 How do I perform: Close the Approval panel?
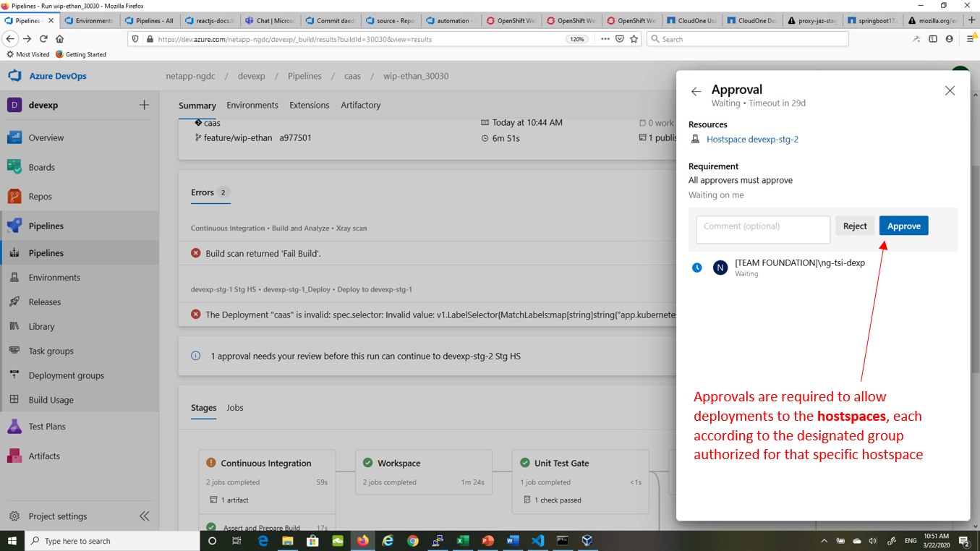950,90
